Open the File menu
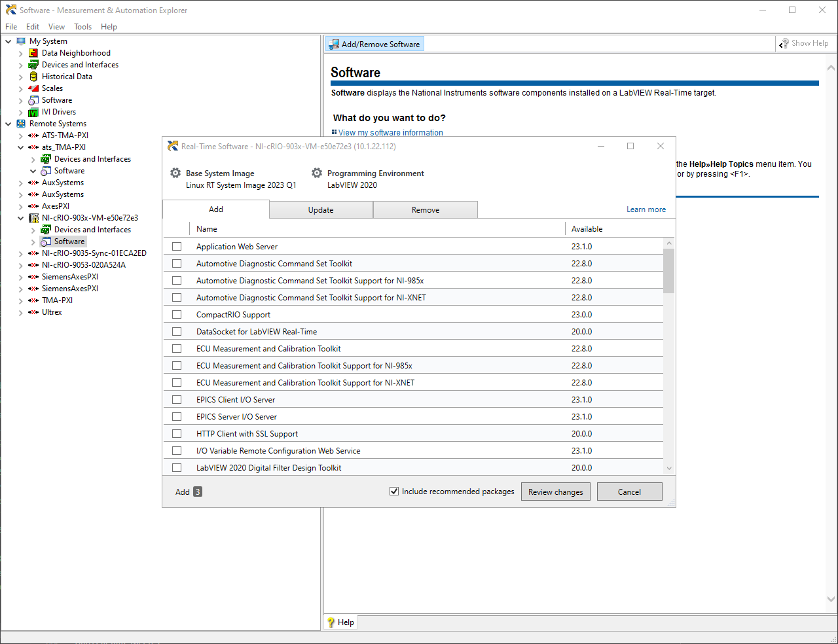The image size is (838, 644). click(x=11, y=27)
